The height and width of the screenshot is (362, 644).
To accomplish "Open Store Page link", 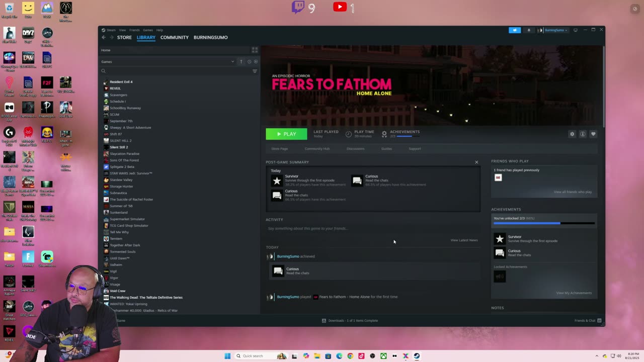I will [280, 149].
